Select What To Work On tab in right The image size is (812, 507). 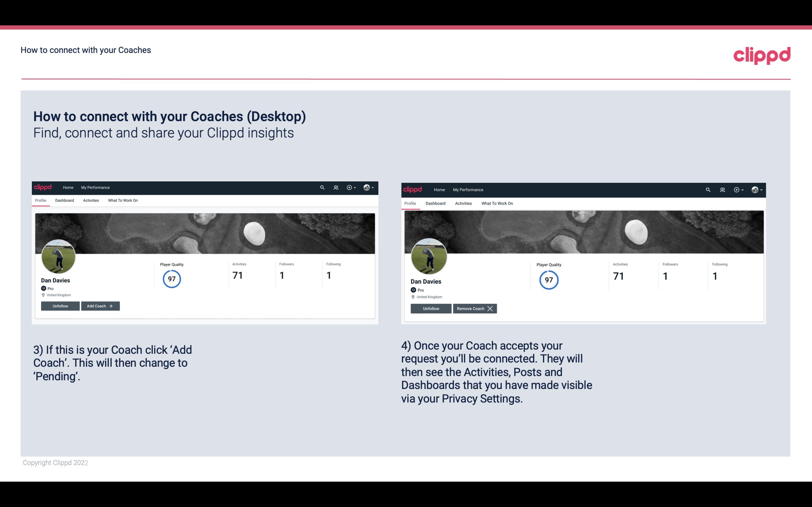(x=496, y=203)
